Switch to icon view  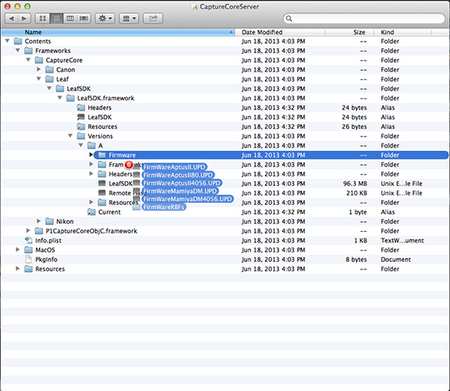tap(43, 18)
